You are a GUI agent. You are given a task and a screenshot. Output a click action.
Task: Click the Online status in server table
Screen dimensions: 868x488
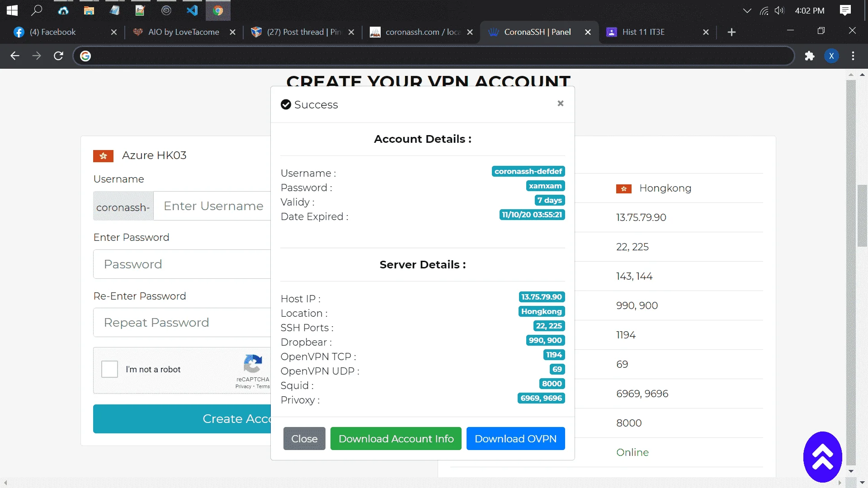coord(632,452)
